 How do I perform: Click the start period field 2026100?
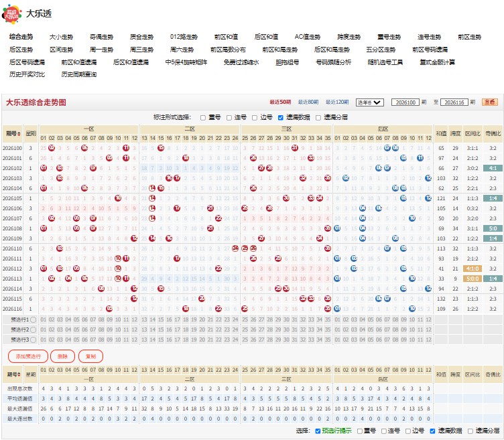pyautogui.click(x=405, y=102)
